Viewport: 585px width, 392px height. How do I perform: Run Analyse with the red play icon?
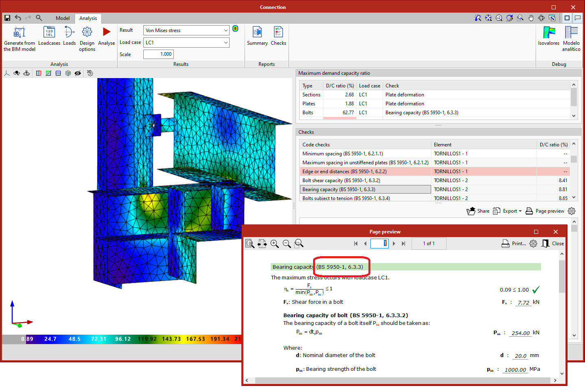[107, 36]
